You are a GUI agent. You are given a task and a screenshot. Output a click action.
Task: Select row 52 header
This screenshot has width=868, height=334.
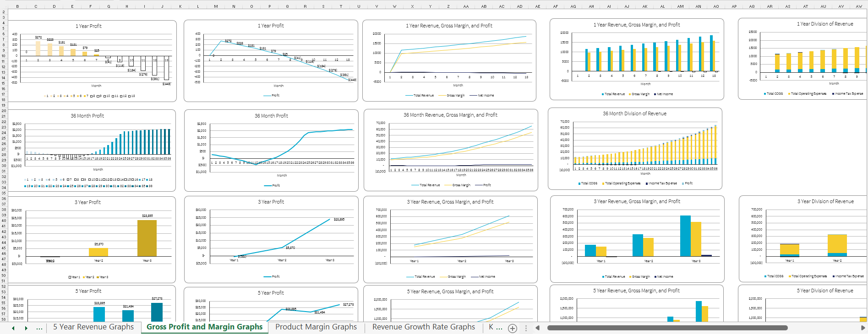point(4,286)
